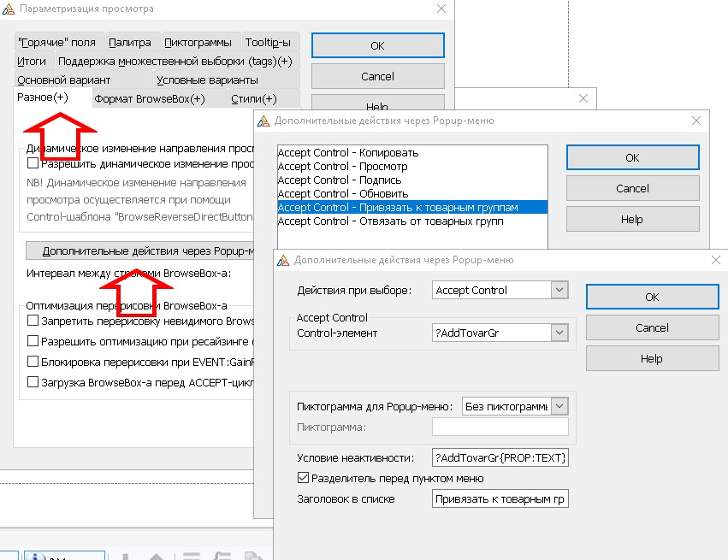Tick Загрузка BrowseBox-а перед ACCEPT-циклом checkbox
728x560 pixels.
pyautogui.click(x=33, y=383)
